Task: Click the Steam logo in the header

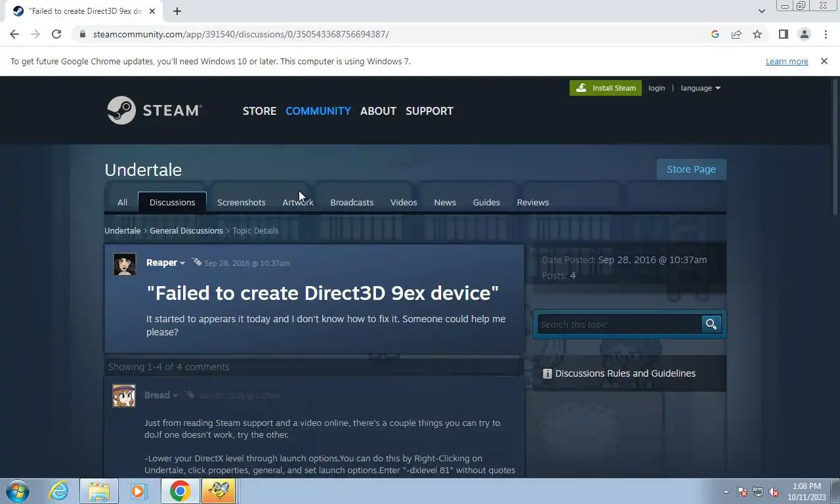Action: 154,110
